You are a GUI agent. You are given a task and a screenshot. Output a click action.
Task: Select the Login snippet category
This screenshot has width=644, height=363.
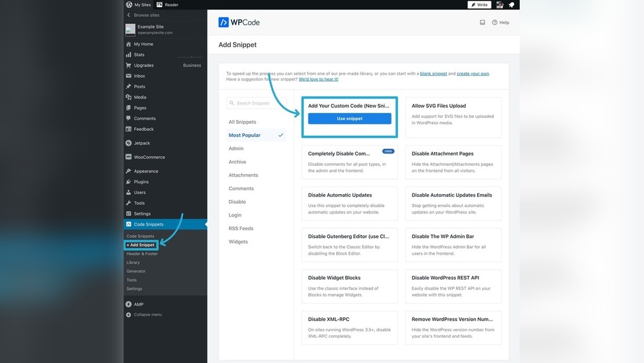tap(235, 215)
